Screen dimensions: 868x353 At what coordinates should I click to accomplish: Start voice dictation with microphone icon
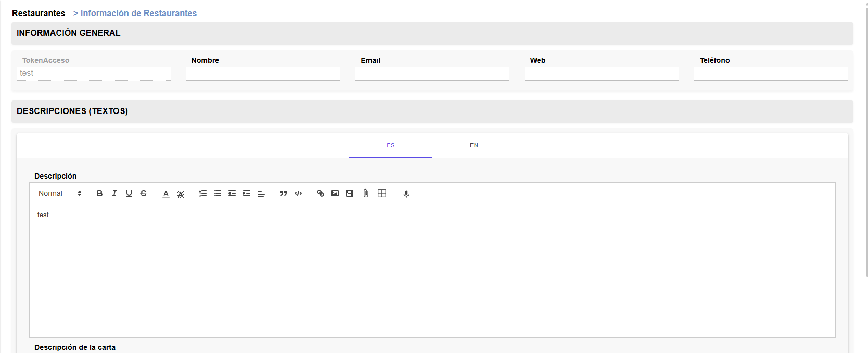(406, 194)
